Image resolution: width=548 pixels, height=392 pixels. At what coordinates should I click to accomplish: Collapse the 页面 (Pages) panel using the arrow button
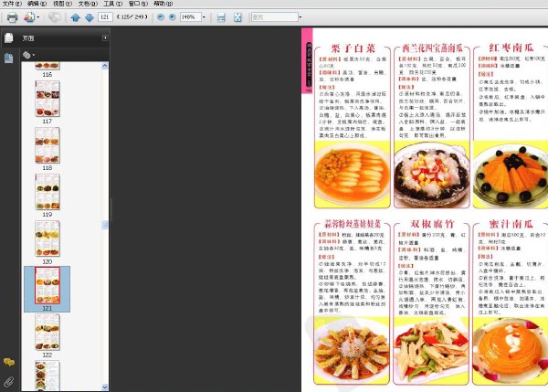coord(105,37)
